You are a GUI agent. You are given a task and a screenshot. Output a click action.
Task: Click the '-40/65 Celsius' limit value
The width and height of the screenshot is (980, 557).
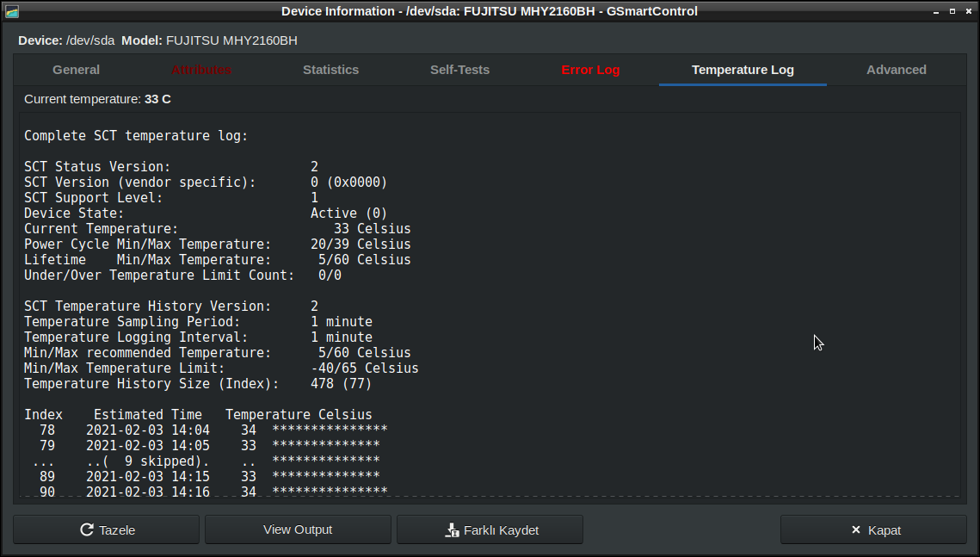point(364,368)
